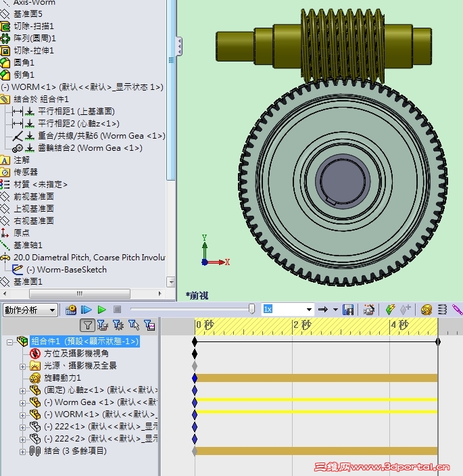The height and width of the screenshot is (476, 463).
Task: Open the Animation Wizard icon
Action: (368, 310)
